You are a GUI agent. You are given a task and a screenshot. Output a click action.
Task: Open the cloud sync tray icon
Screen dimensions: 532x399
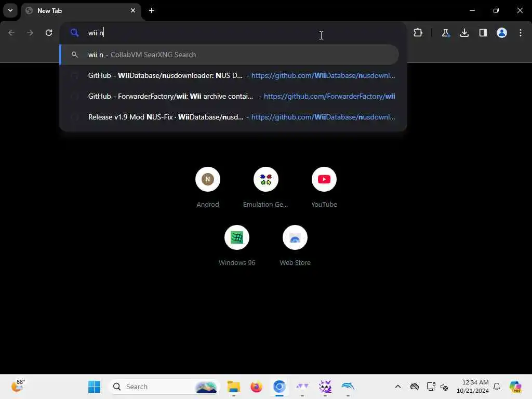[415, 387]
